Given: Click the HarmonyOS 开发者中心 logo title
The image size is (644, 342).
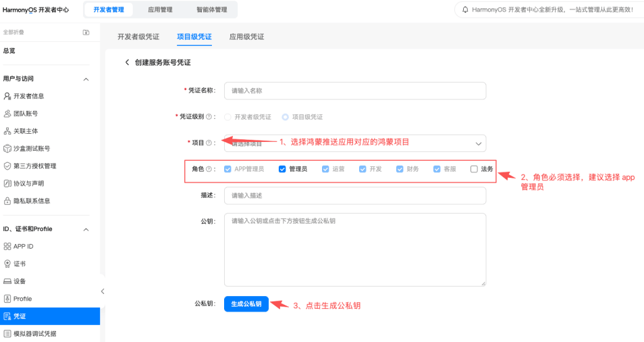Looking at the screenshot, I should point(36,9).
